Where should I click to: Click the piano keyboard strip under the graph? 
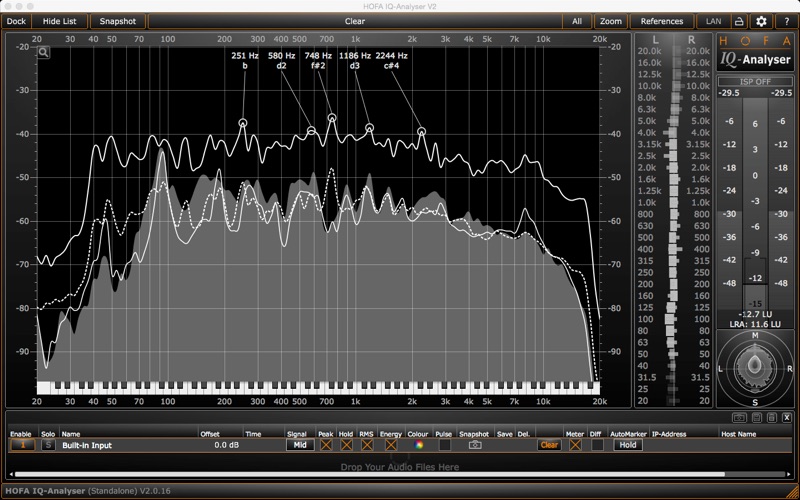[318, 388]
